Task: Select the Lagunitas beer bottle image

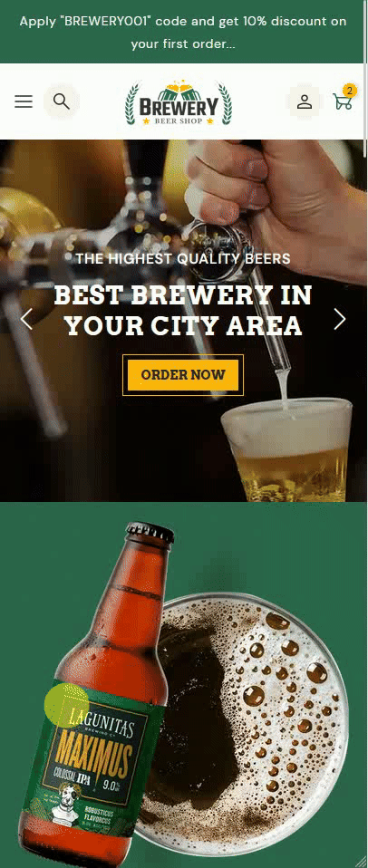Action: click(97, 694)
